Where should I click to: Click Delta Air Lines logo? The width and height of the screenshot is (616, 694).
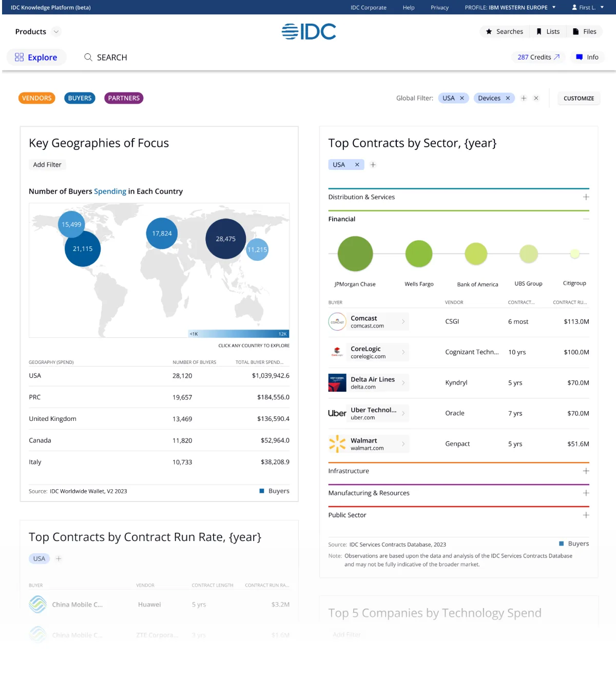337,382
